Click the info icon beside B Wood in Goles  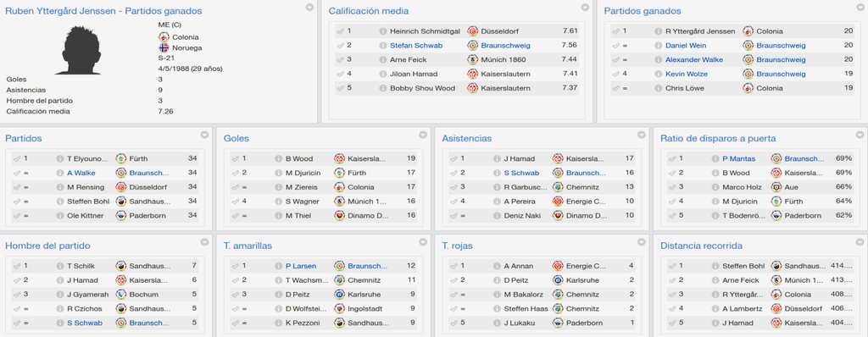278,159
